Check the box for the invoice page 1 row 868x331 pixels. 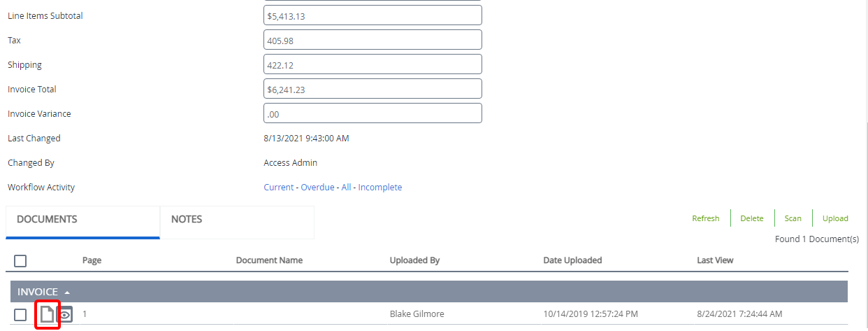click(x=20, y=315)
